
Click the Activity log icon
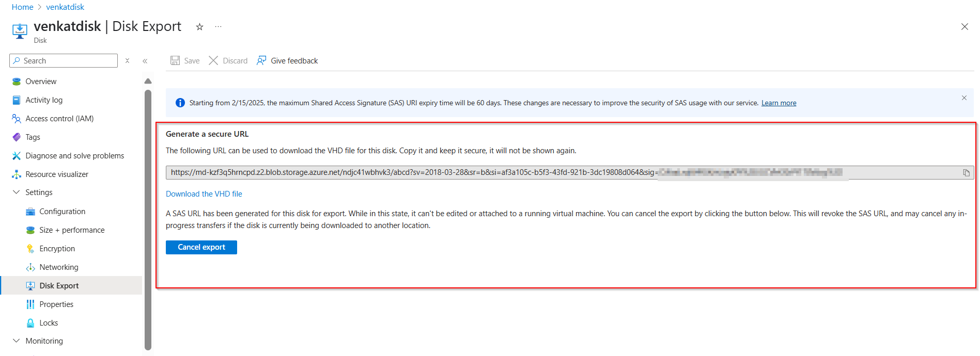tap(17, 100)
